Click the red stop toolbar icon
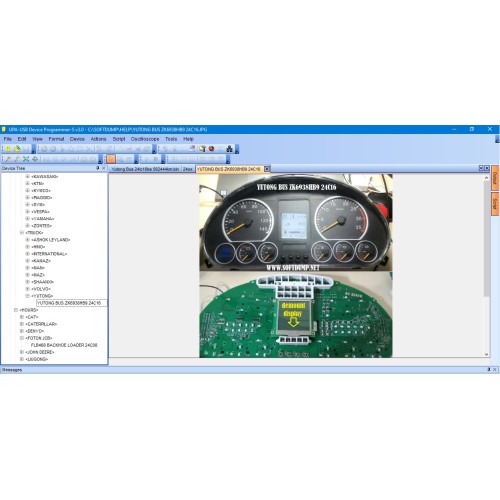The image size is (500, 500). pos(211,149)
